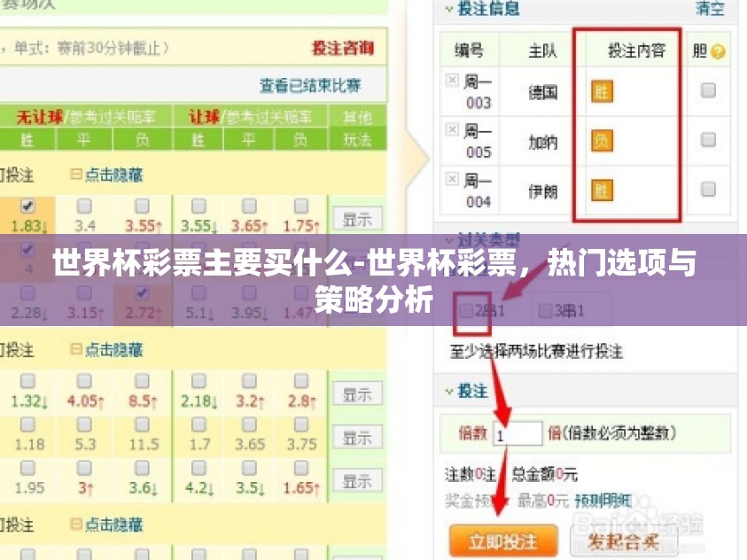
Task: Check the box above odds 11.5
Action: point(142,424)
